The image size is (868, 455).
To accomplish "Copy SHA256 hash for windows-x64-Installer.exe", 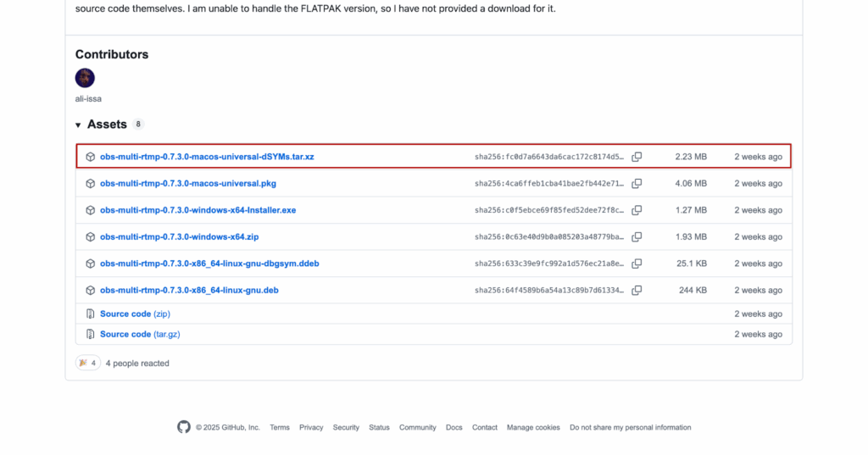I will click(x=637, y=210).
